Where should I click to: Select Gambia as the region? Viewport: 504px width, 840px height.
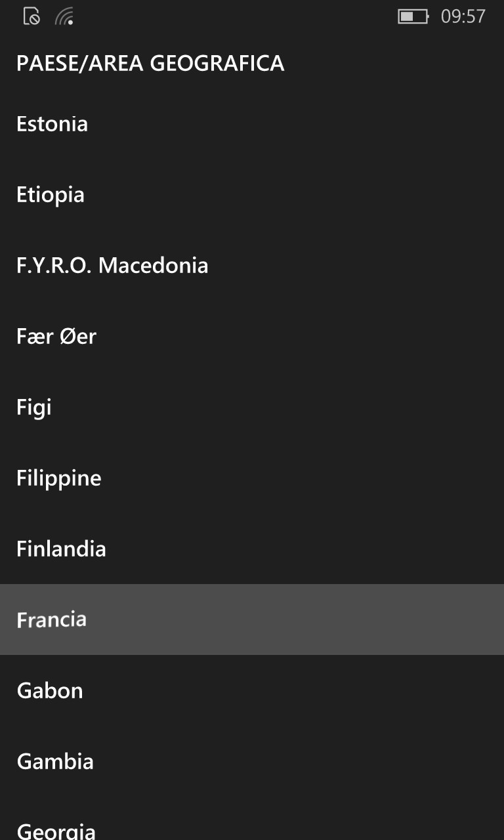252,761
